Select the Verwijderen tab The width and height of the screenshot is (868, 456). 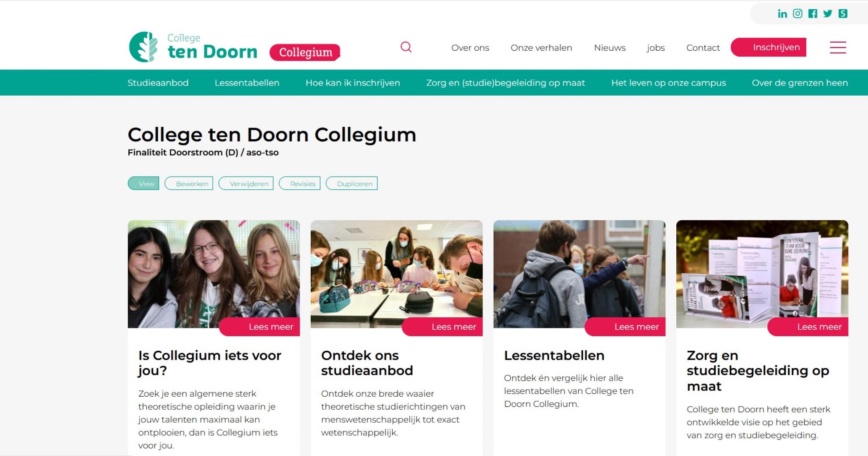coord(246,183)
